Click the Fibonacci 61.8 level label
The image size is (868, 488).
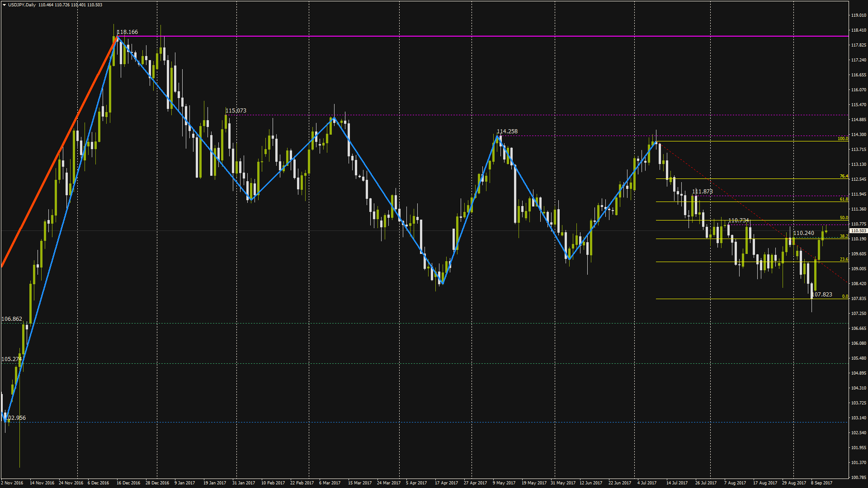[x=844, y=199]
